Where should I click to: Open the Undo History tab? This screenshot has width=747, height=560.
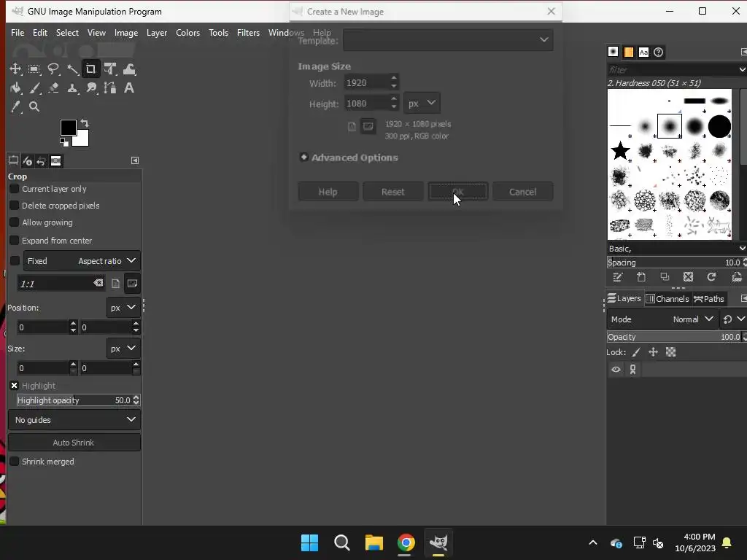click(x=42, y=161)
